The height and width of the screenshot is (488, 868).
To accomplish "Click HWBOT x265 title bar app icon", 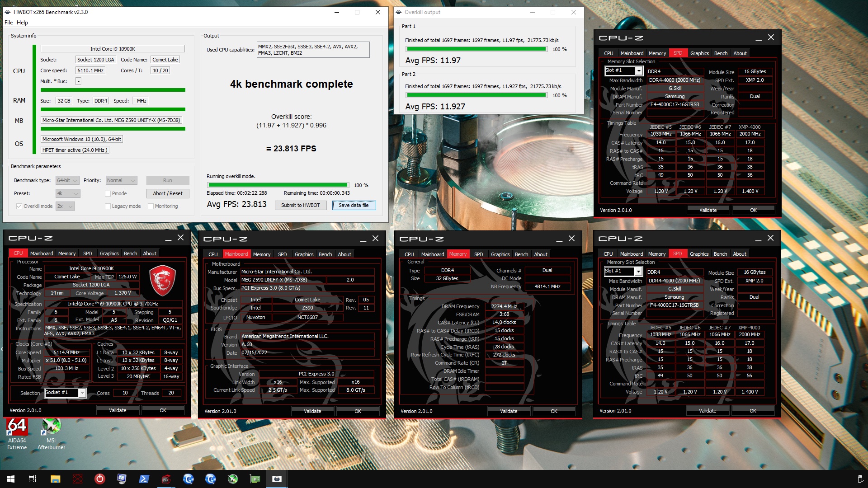I will pos(8,12).
